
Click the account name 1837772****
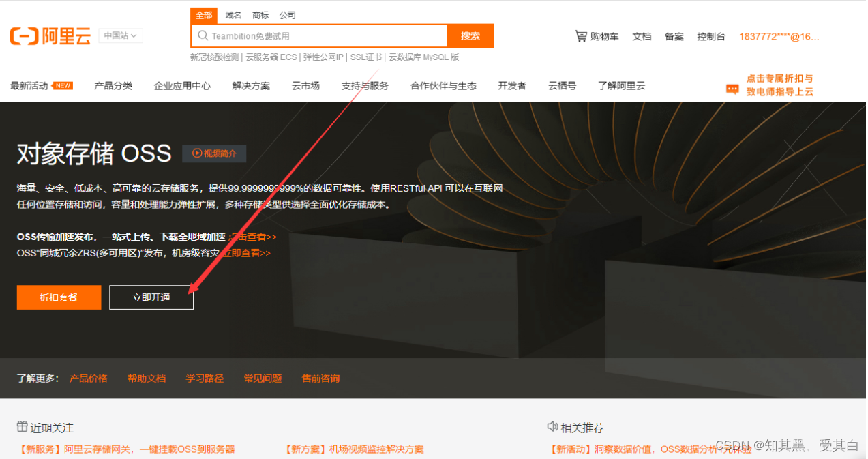coord(779,36)
